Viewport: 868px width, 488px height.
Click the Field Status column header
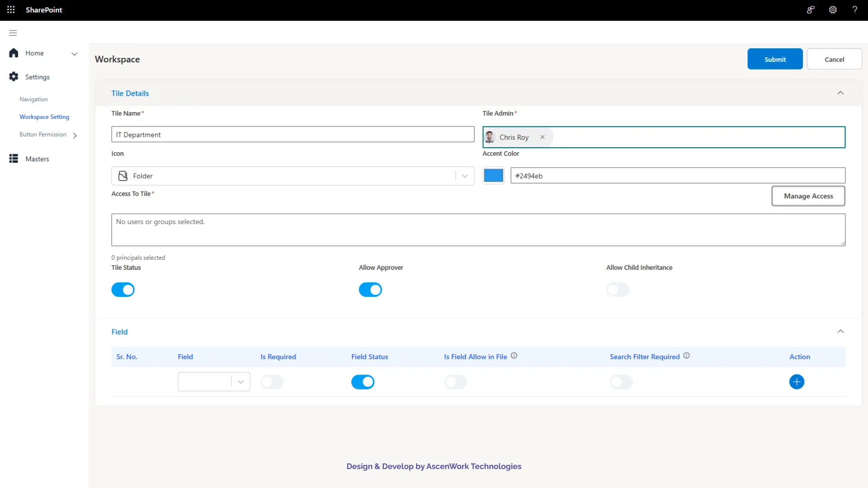point(369,357)
